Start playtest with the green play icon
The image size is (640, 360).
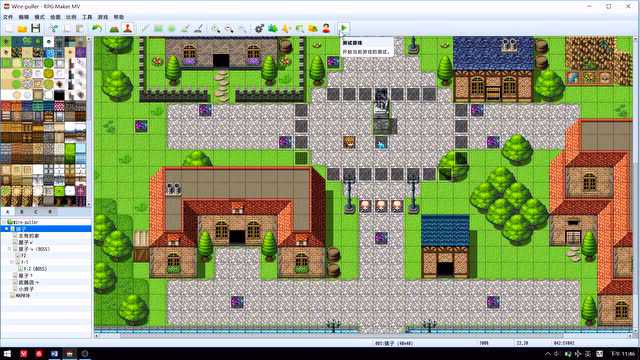pyautogui.click(x=344, y=28)
